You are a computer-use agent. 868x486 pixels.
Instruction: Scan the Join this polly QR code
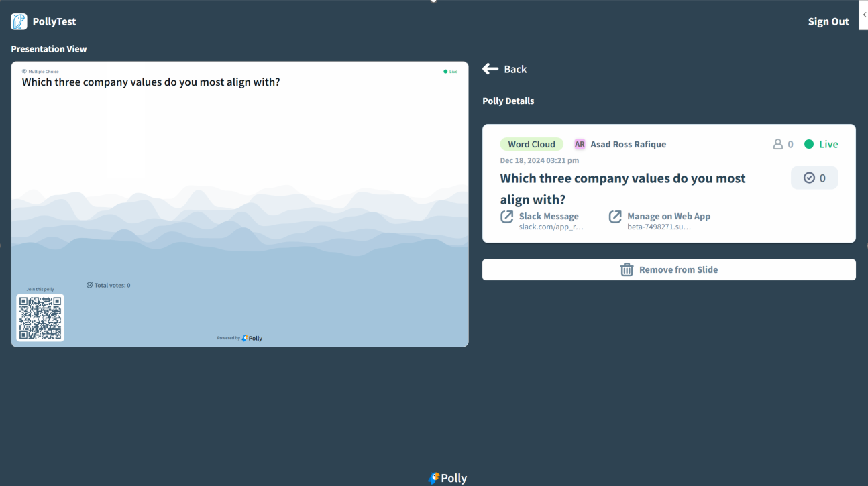tap(40, 317)
